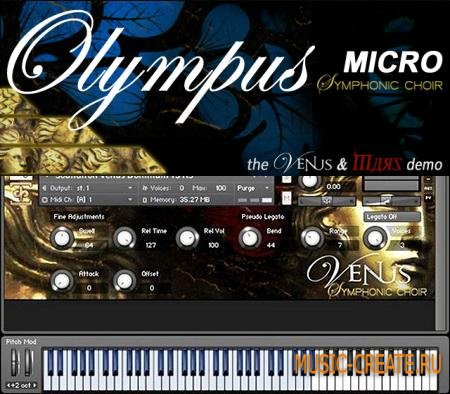Click the PV button on right edge

429,198
